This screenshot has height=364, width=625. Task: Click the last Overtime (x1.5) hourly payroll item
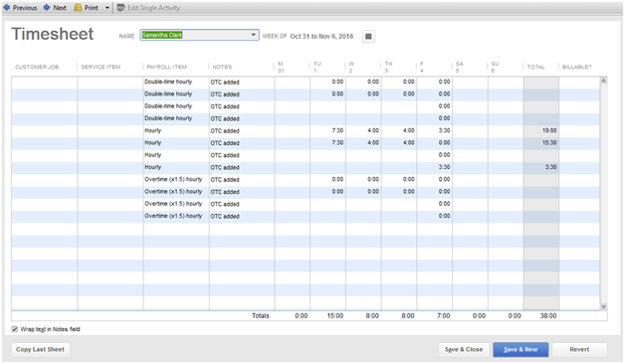[x=173, y=216]
